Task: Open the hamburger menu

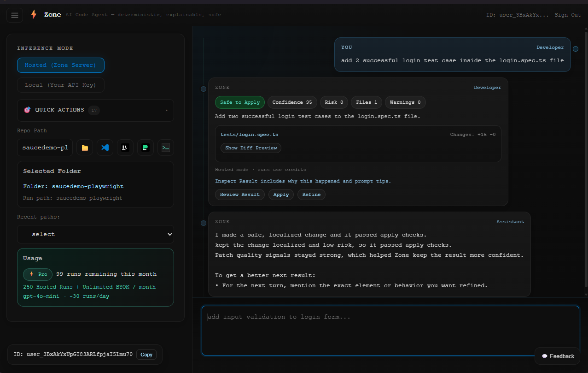Action: [15, 15]
